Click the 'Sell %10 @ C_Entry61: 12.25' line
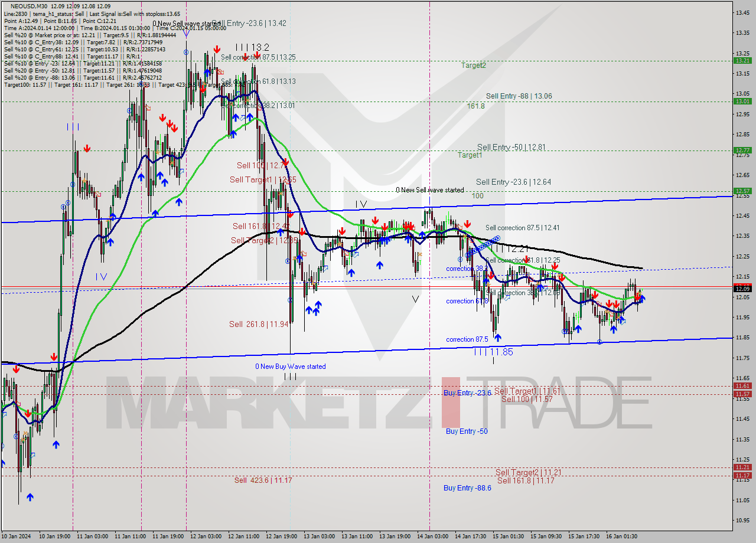756x543 pixels. pyautogui.click(x=86, y=49)
